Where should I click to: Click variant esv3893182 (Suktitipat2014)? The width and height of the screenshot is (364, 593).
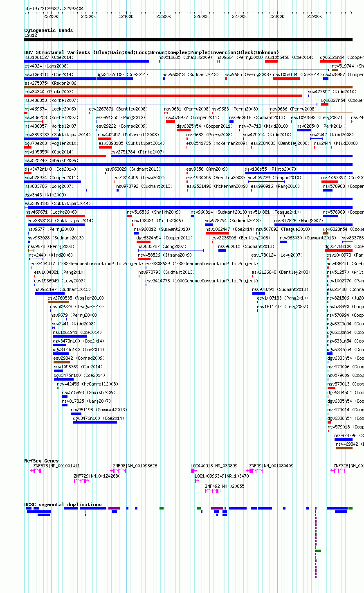click(58, 203)
